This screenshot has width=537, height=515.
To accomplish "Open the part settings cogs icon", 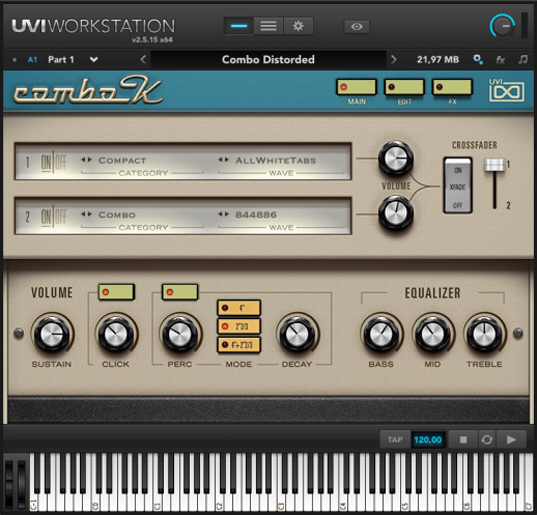I will click(x=478, y=60).
